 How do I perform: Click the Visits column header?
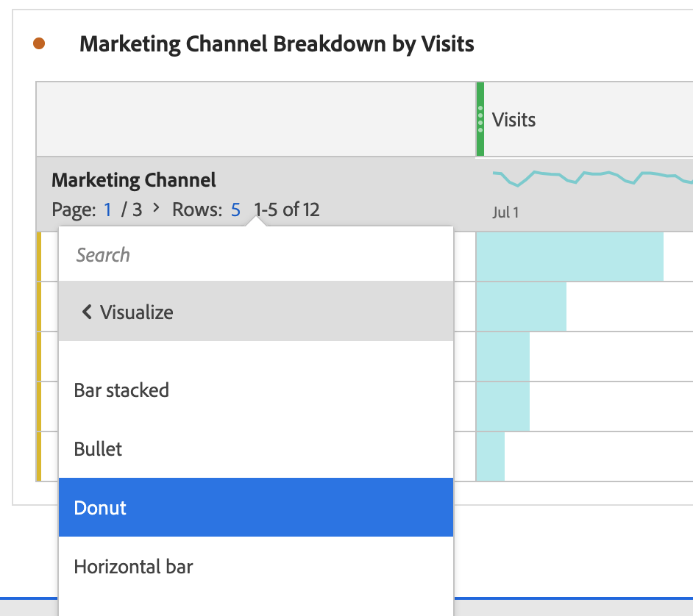click(513, 119)
